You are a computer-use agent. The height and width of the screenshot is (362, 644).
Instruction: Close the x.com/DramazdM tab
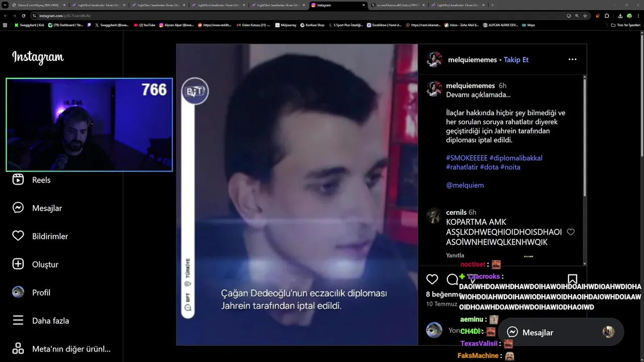424,5
